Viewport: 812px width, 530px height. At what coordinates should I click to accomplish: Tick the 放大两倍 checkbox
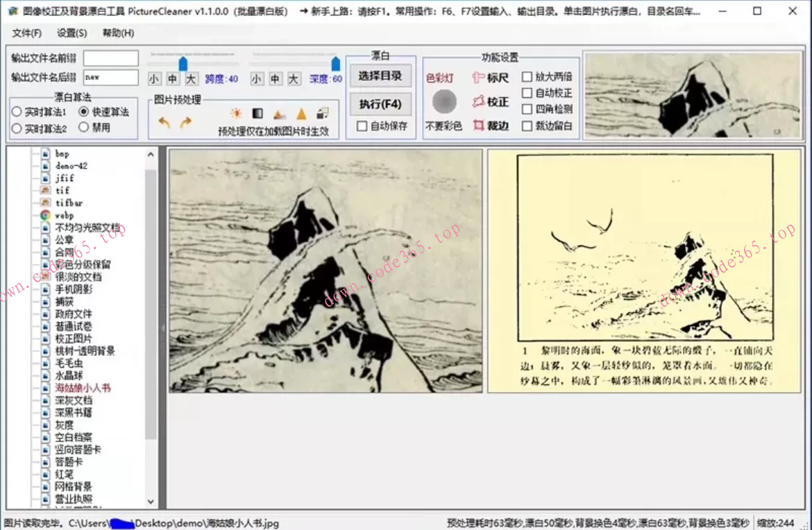527,76
